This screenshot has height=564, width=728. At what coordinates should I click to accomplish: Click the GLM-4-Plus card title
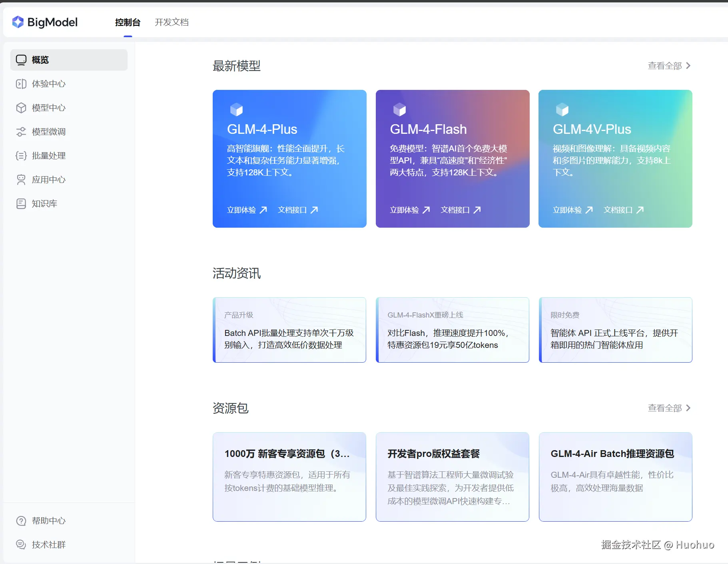(x=262, y=129)
